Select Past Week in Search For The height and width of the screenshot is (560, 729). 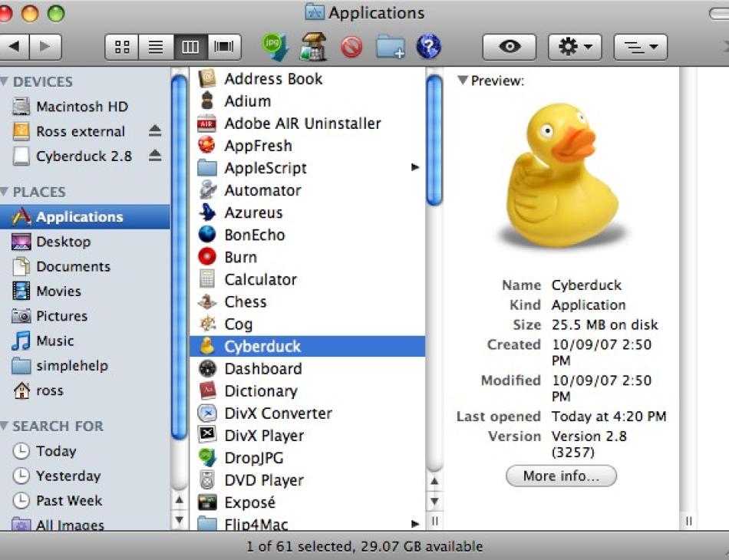click(69, 500)
